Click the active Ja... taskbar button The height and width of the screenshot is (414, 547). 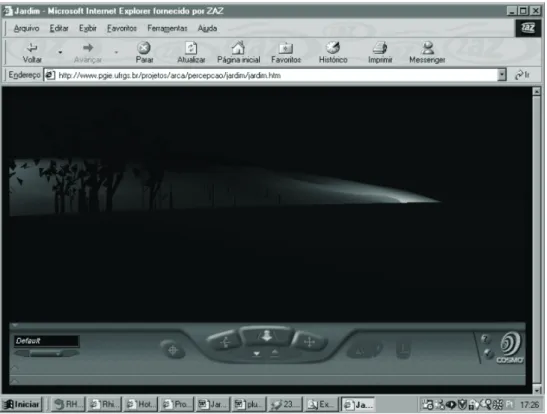[x=358, y=405]
